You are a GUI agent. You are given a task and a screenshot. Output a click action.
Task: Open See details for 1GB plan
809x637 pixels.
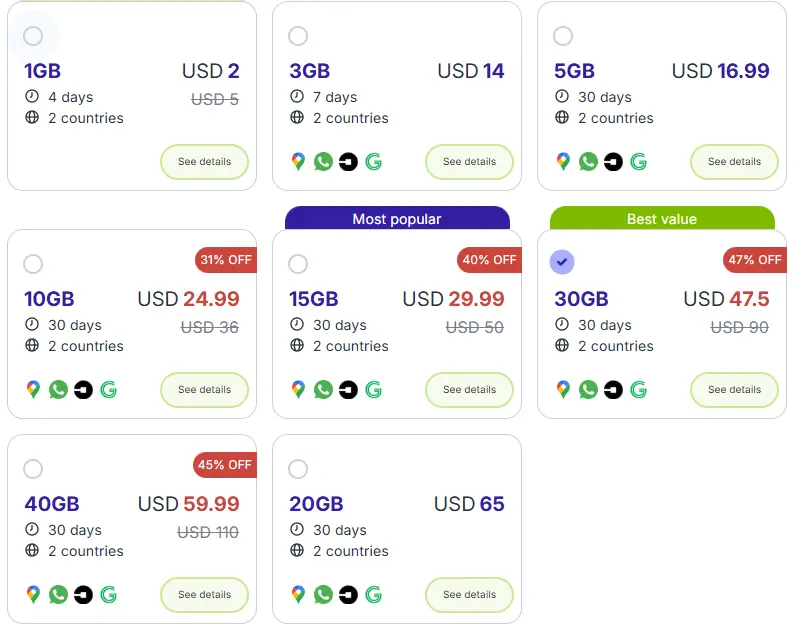[x=204, y=162]
